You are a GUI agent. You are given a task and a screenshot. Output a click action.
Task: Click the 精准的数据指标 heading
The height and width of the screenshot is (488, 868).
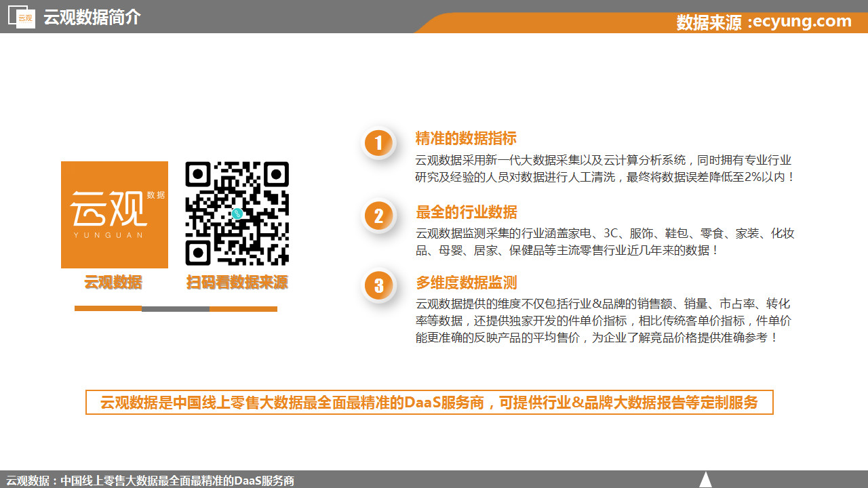tap(466, 138)
